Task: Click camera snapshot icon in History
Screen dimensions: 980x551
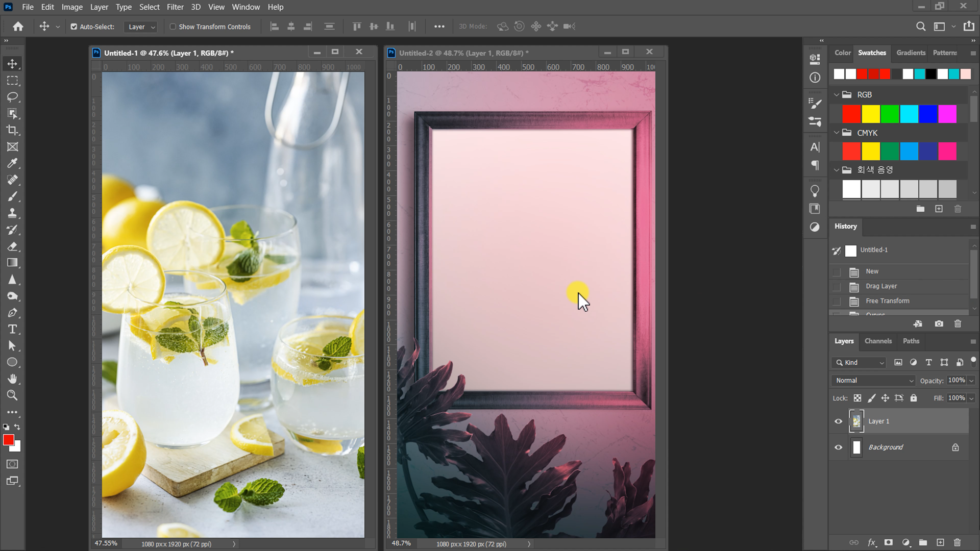Action: coord(939,323)
